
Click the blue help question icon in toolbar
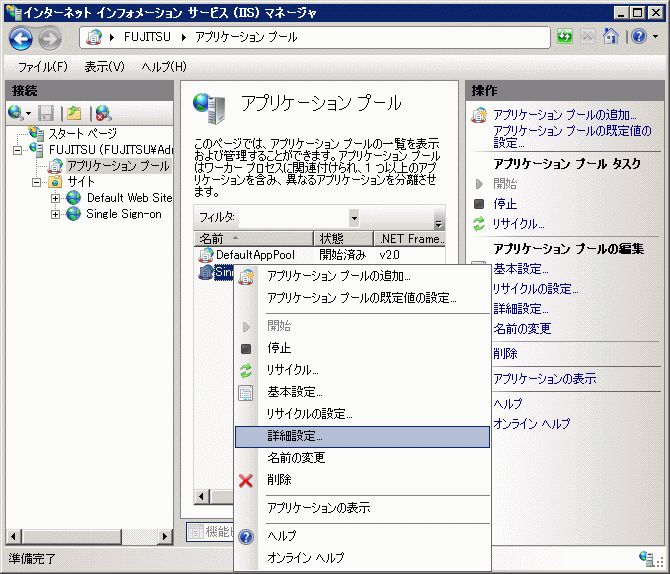(639, 36)
